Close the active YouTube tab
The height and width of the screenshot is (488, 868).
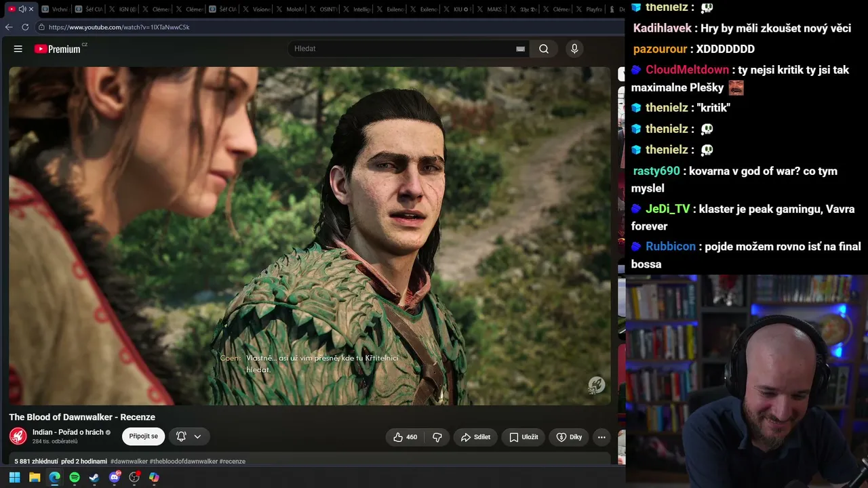point(31,9)
